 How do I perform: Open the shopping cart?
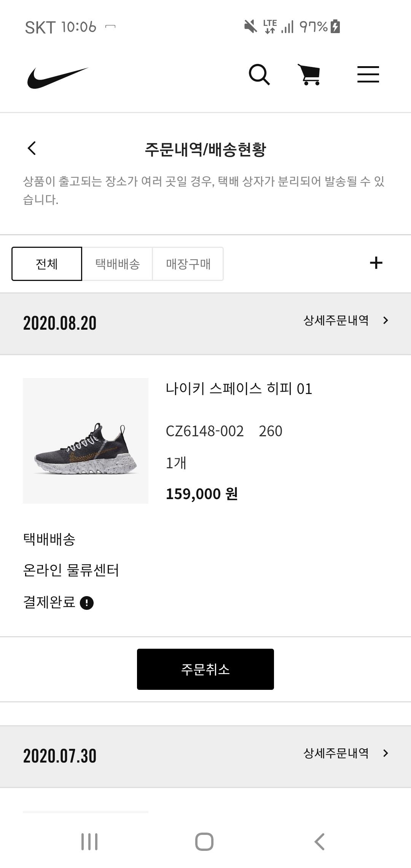(310, 74)
